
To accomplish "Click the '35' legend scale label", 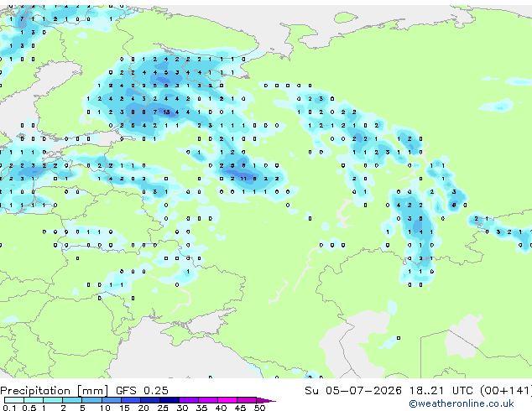I will (201, 408).
